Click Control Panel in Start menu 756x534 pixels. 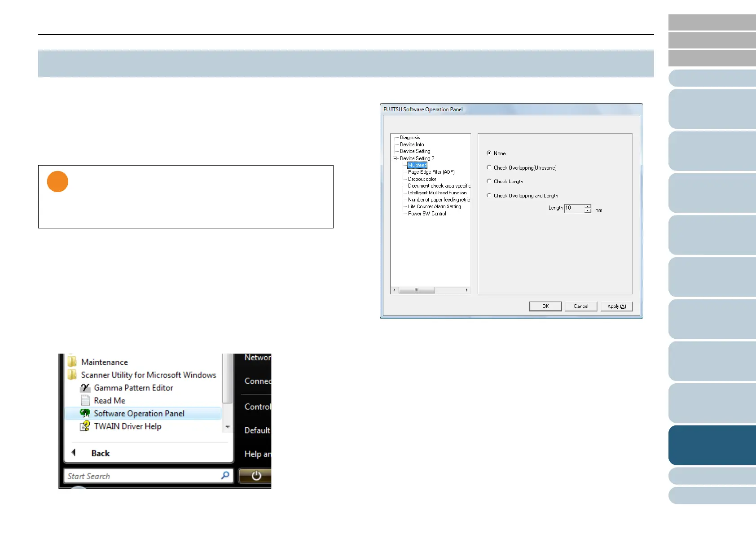click(x=258, y=407)
